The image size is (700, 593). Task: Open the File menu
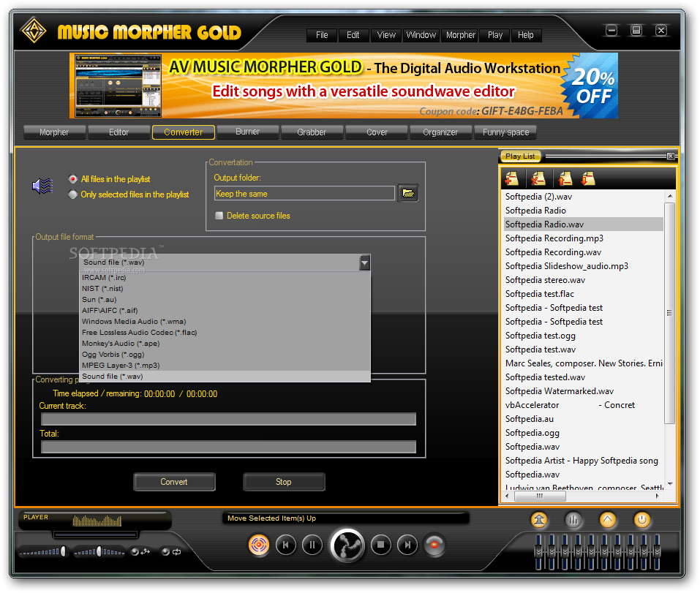pos(322,35)
